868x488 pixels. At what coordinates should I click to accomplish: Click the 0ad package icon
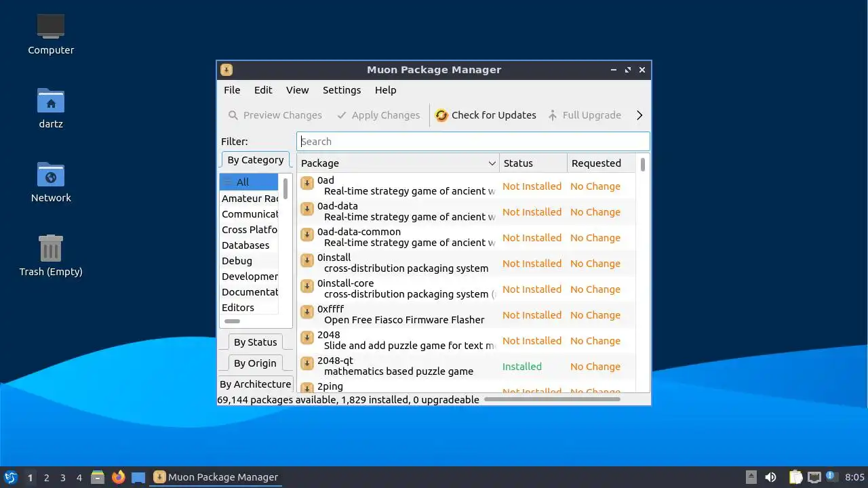click(x=307, y=184)
